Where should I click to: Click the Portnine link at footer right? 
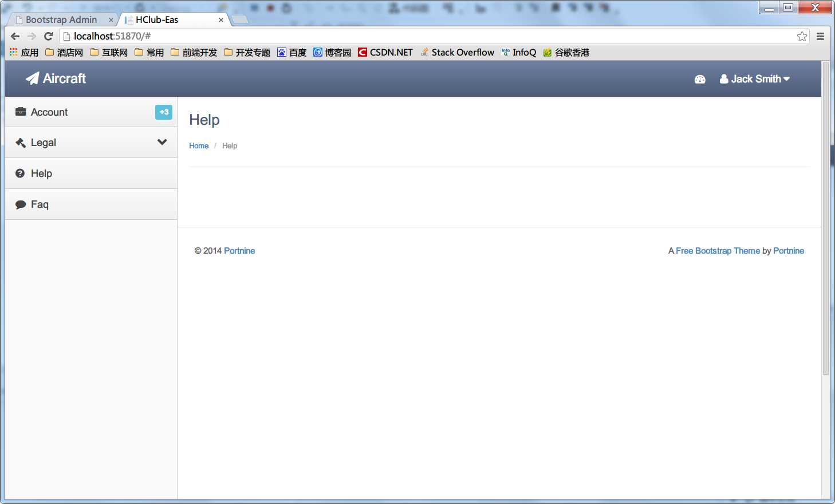point(789,251)
